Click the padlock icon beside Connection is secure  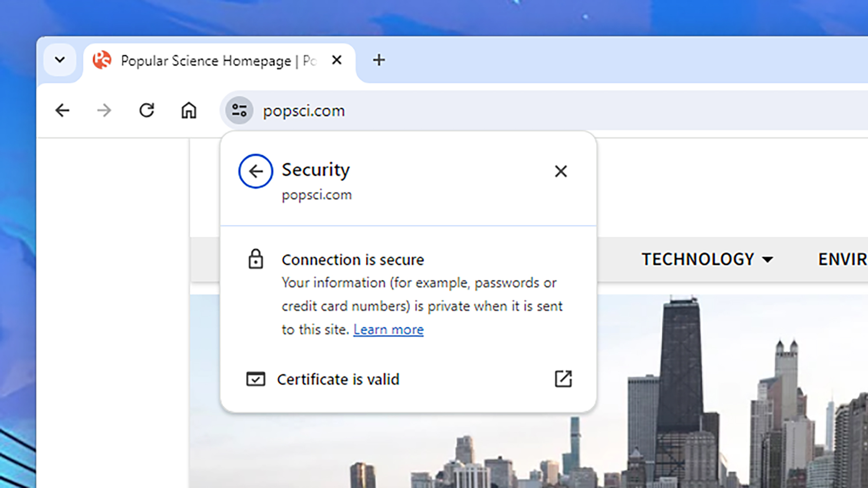point(256,259)
